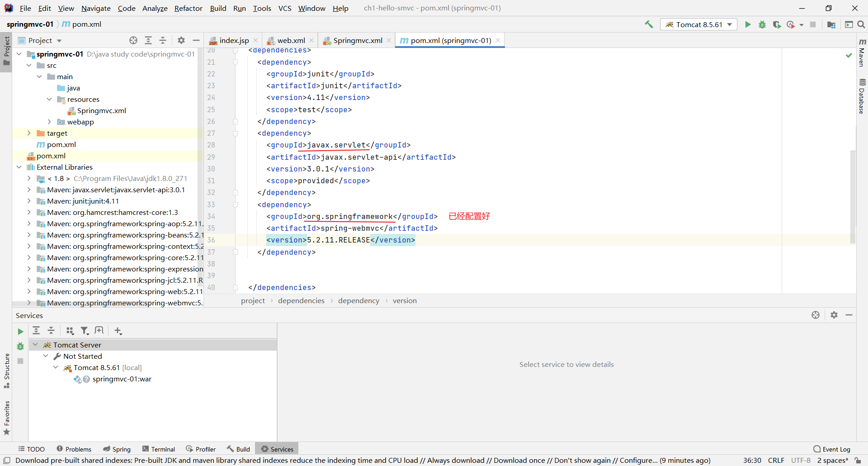
Task: Click Expand All in the Services toolbar
Action: point(36,331)
